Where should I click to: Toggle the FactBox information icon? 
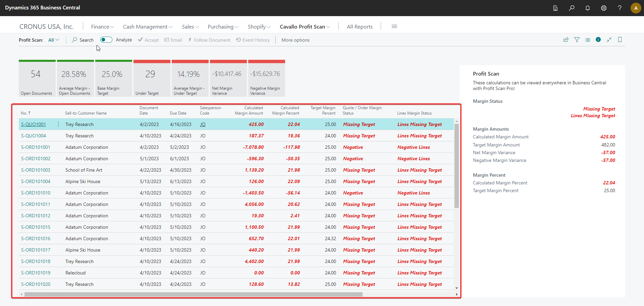pos(598,40)
